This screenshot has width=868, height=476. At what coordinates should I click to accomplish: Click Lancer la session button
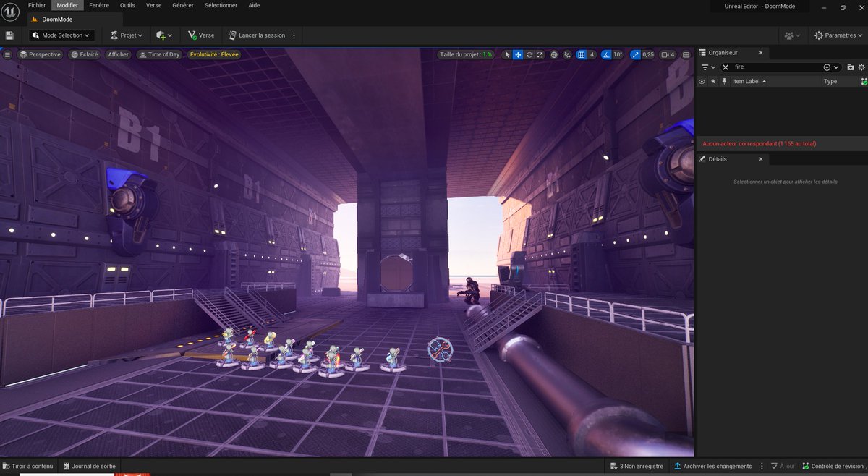tap(256, 35)
